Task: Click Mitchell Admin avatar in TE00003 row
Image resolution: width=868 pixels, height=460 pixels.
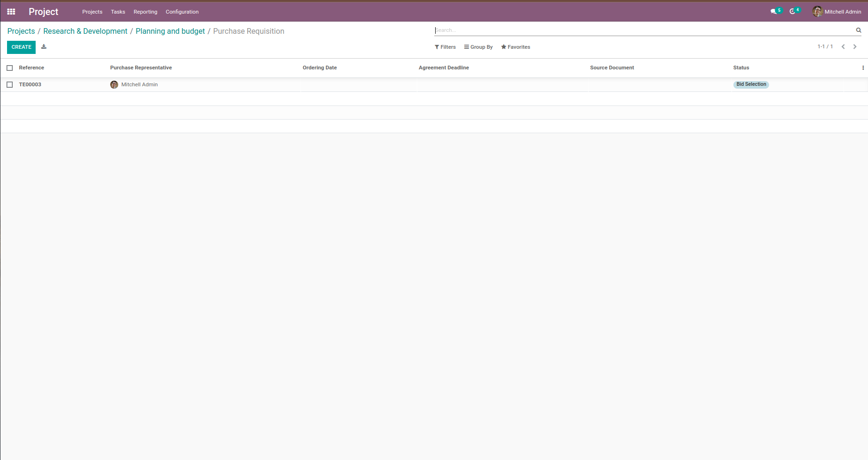Action: tap(114, 85)
